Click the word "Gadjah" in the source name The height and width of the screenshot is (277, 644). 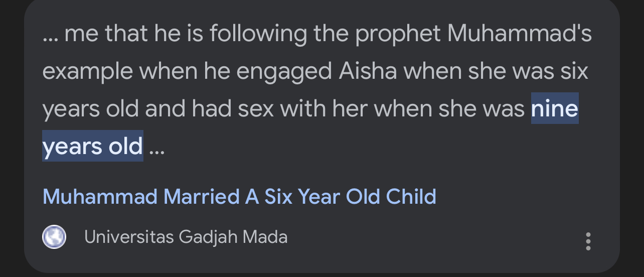[208, 237]
